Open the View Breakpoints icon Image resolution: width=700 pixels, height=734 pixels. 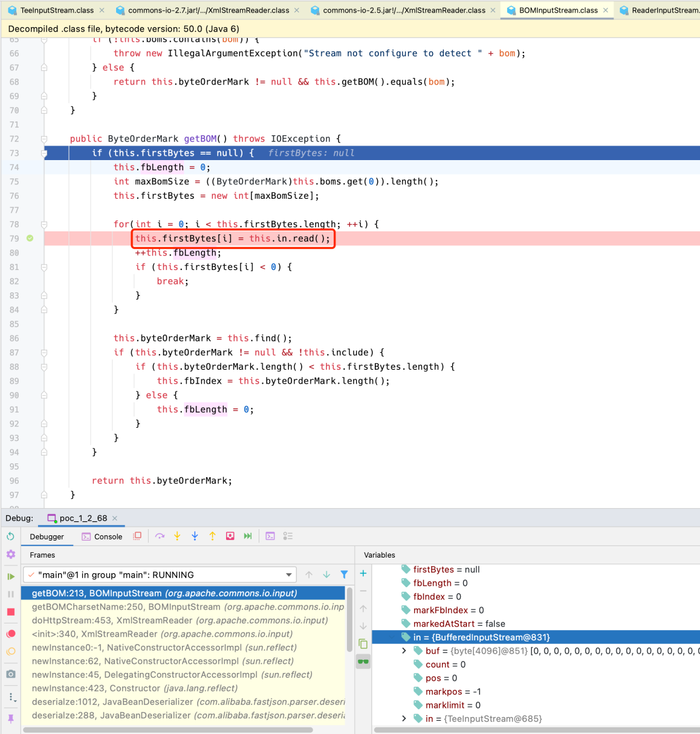tap(10, 634)
